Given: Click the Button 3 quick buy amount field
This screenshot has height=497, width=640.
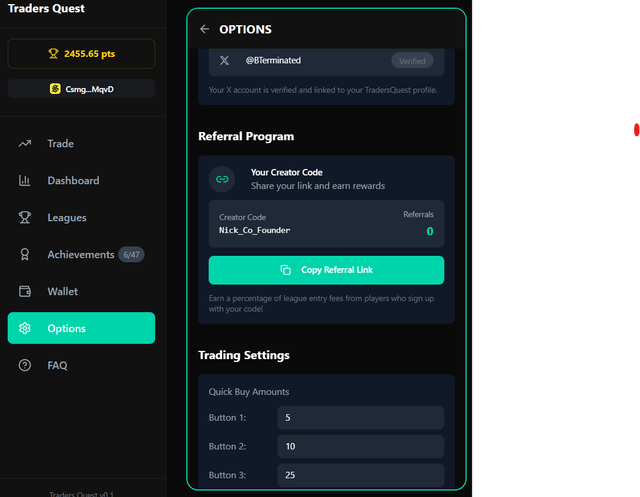Looking at the screenshot, I should pos(360,475).
